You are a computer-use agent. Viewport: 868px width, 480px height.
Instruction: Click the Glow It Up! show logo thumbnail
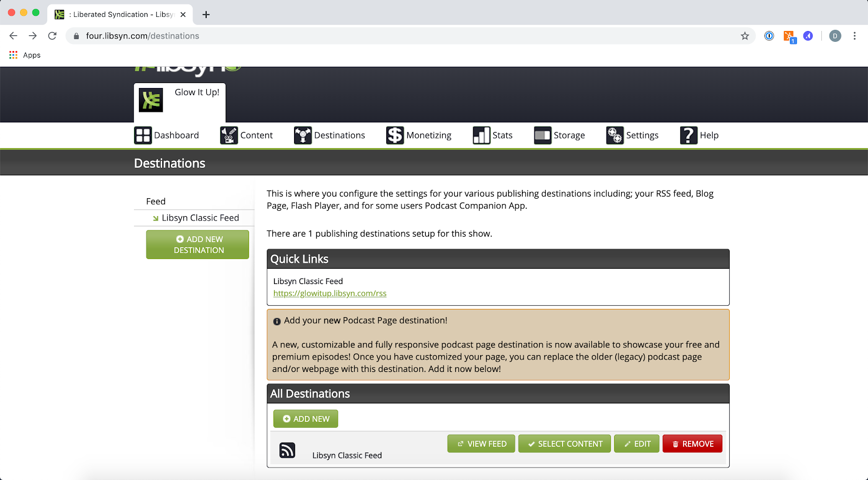[x=151, y=100]
